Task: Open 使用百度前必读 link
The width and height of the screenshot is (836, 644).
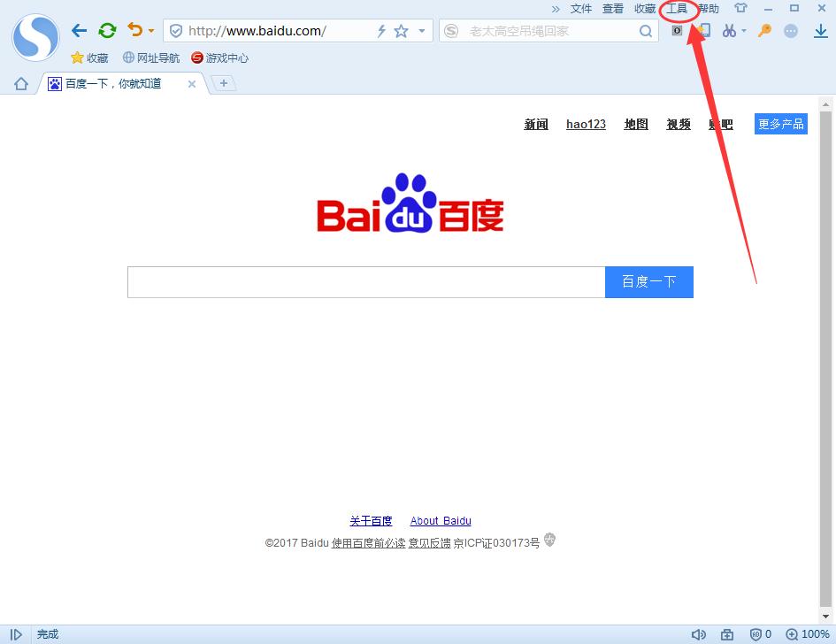Action: click(368, 542)
